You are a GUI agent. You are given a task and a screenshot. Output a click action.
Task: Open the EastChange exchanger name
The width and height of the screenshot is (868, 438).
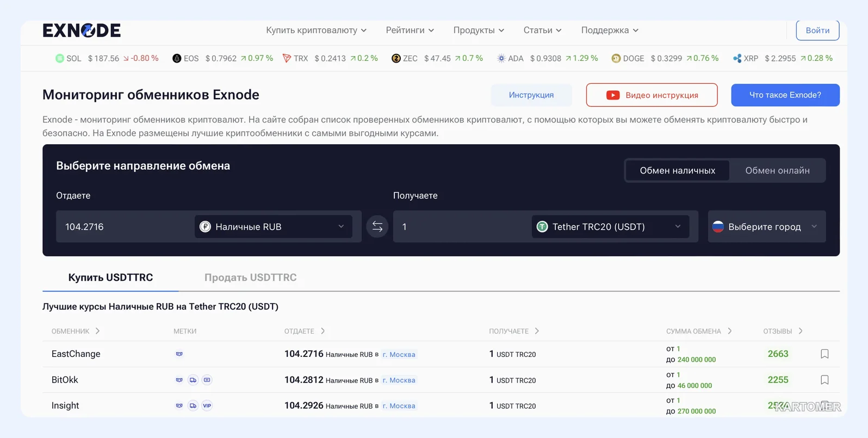pos(76,354)
